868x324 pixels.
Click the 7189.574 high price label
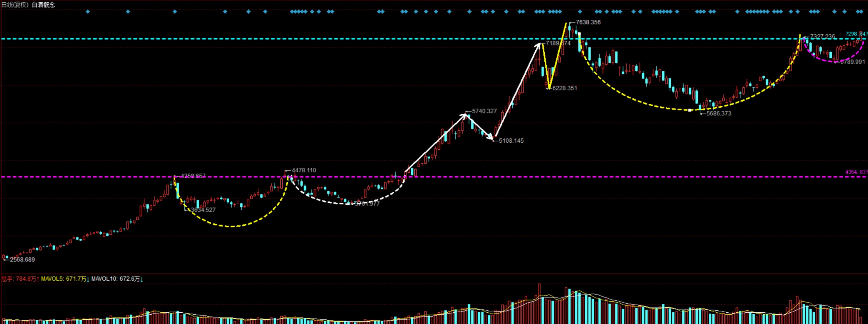(x=558, y=43)
